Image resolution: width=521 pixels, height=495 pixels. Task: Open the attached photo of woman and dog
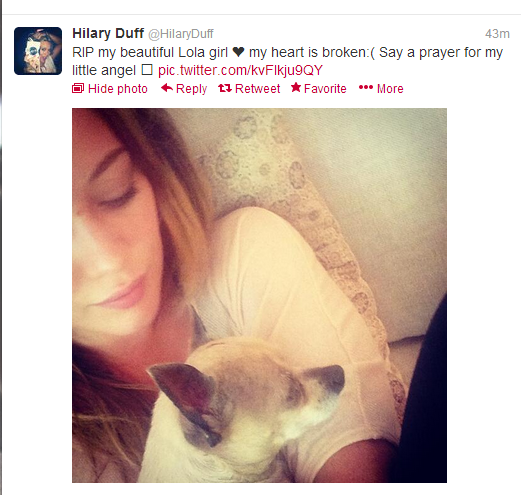pyautogui.click(x=259, y=295)
